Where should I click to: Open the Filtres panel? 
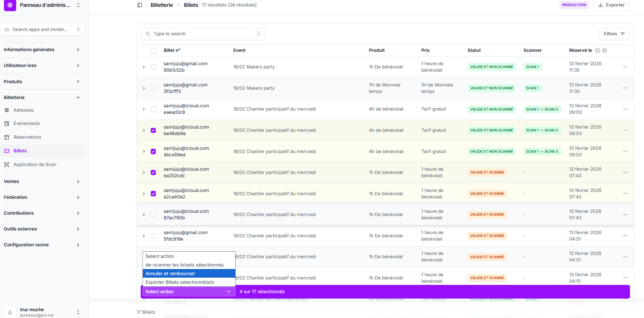614,34
